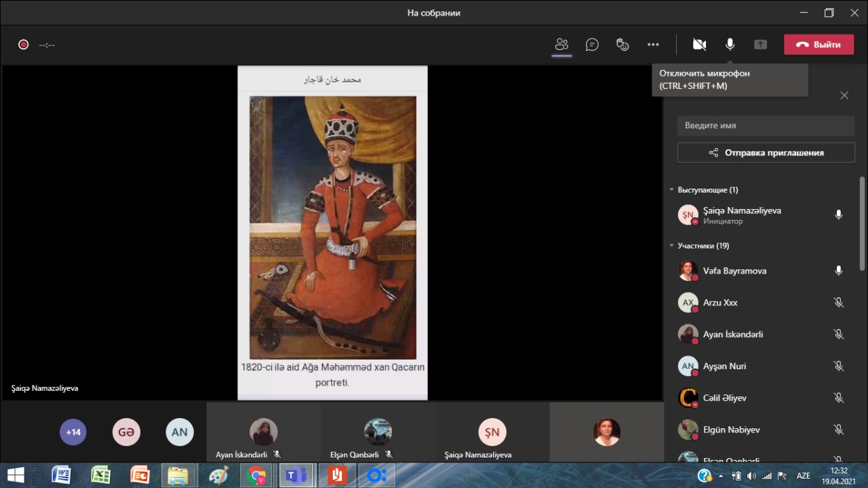Viewport: 868px width, 488px height.
Task: Open the meeting chat icon
Action: [592, 45]
